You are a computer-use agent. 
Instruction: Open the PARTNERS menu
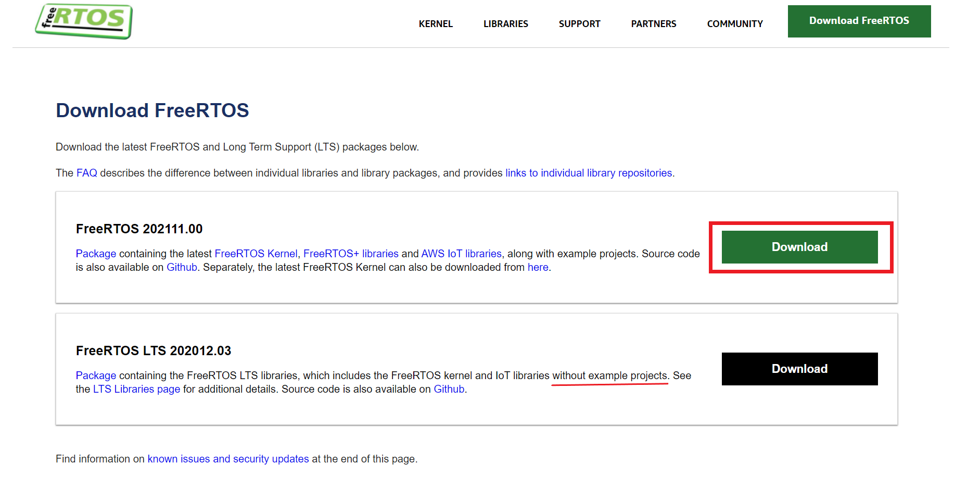653,24
